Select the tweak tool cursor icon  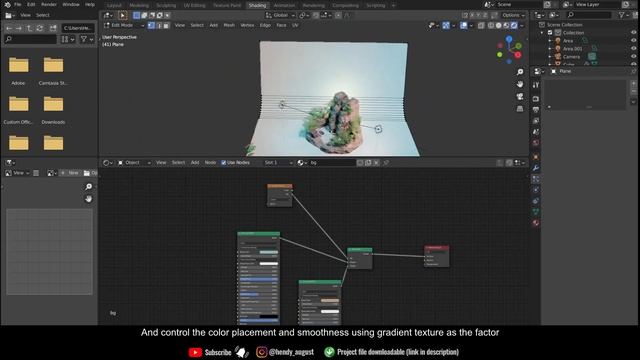pyautogui.click(x=122, y=16)
